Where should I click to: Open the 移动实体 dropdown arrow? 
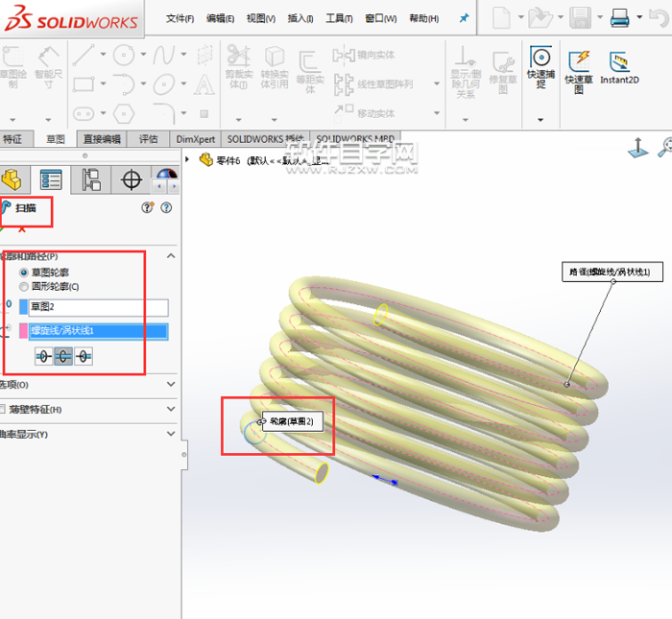click(x=437, y=112)
